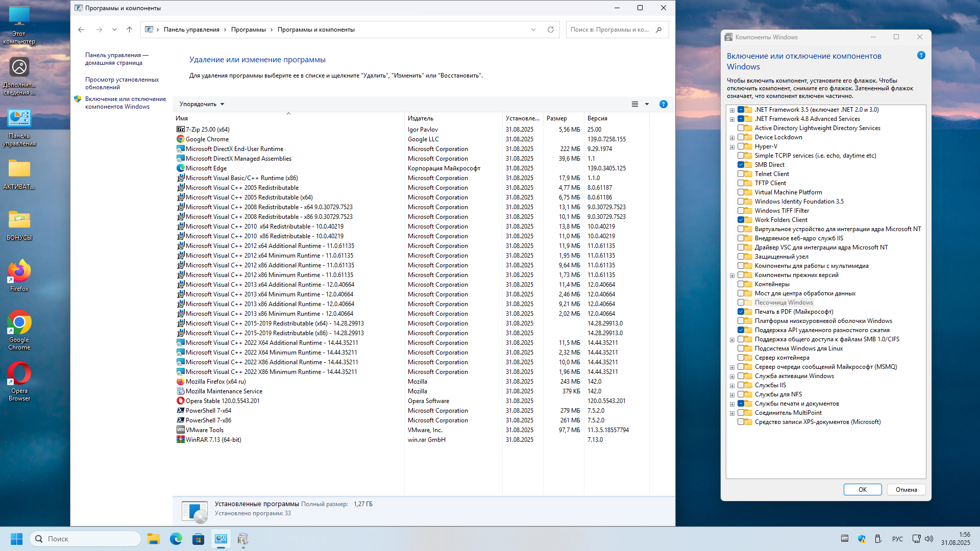Click the VMware Tools icon in list
This screenshot has height=551, width=980.
click(x=180, y=430)
